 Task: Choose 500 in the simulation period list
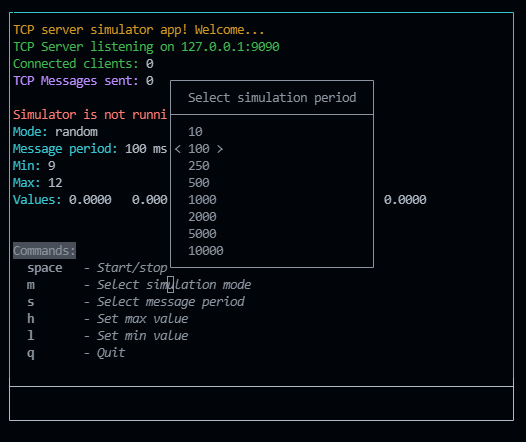(199, 183)
